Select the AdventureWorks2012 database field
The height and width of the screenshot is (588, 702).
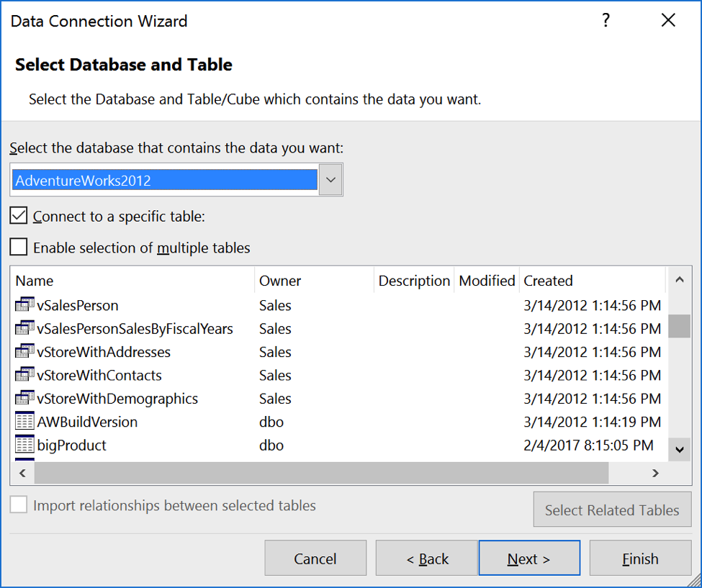point(165,180)
